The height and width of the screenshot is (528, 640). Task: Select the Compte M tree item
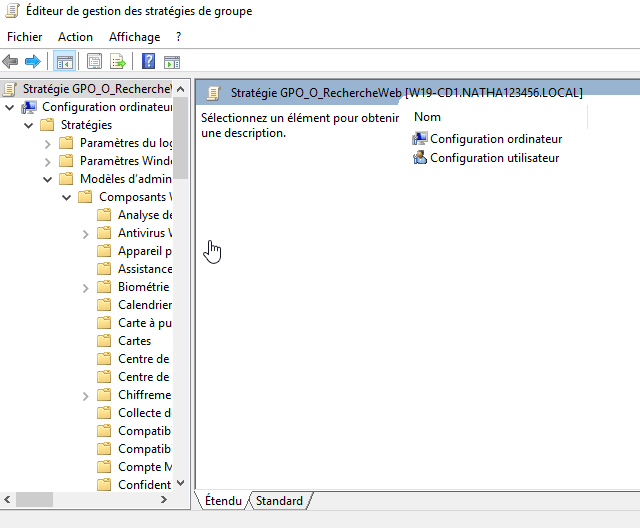click(145, 466)
